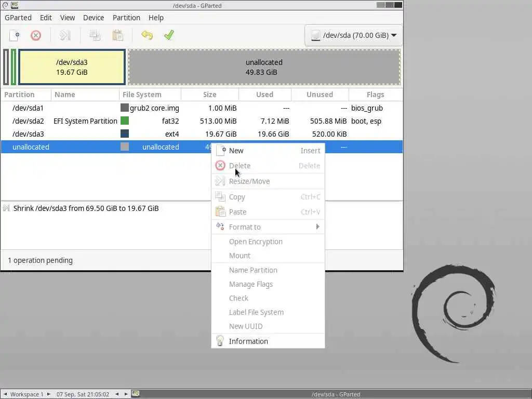The image size is (532, 399).
Task: Sort by the Name column header
Action: [85, 95]
